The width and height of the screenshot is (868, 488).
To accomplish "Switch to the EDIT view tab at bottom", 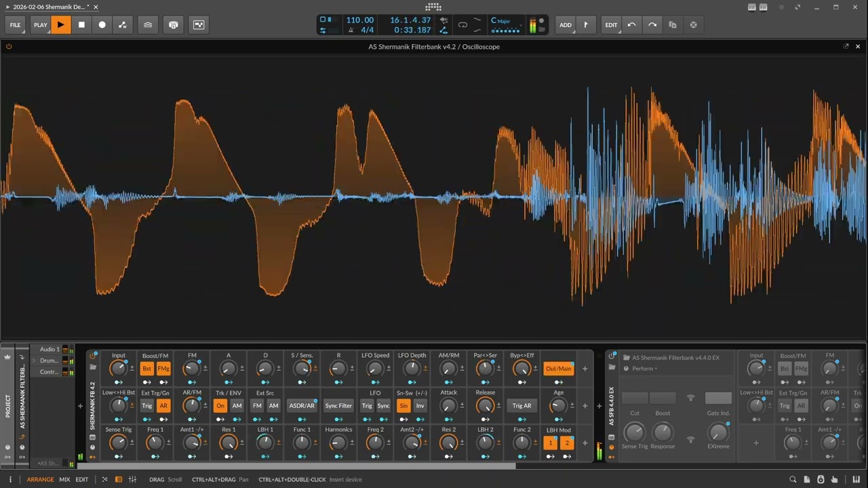I will tap(81, 480).
